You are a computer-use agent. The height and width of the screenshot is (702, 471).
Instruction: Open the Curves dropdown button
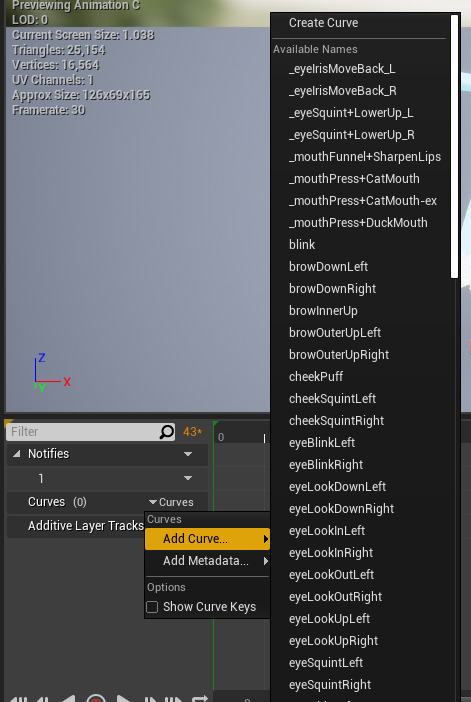171,502
